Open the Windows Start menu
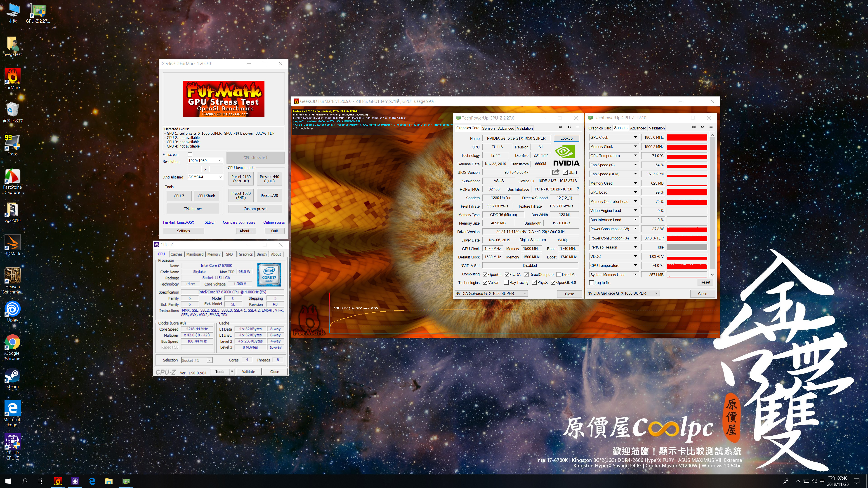The height and width of the screenshot is (488, 868). coord(8,481)
